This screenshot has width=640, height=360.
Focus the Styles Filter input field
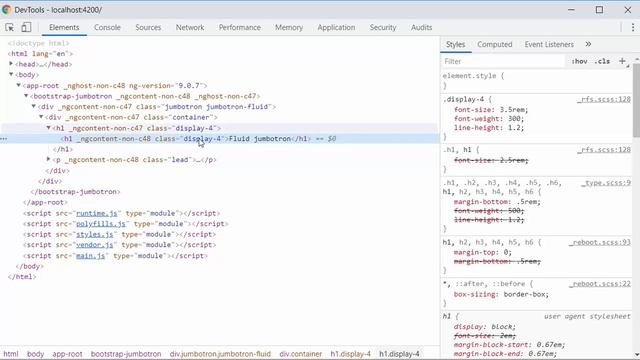[x=503, y=61]
